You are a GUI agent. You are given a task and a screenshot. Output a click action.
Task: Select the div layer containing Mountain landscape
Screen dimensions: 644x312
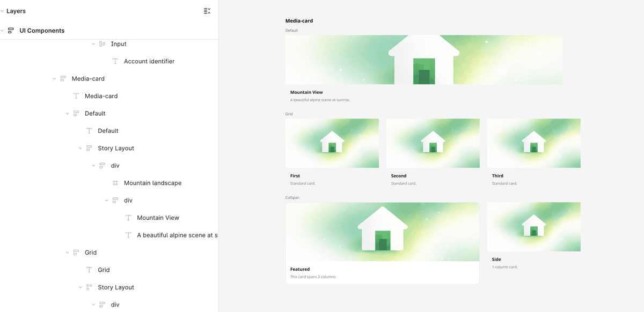pyautogui.click(x=114, y=165)
